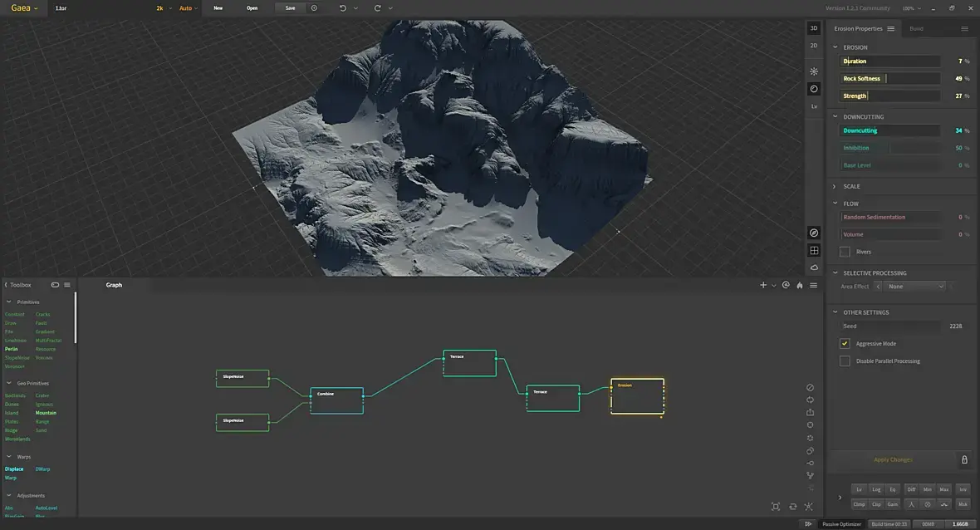Uncheck the Aggressive Mode checkbox
Screen dimensions: 980x530
[845, 344]
